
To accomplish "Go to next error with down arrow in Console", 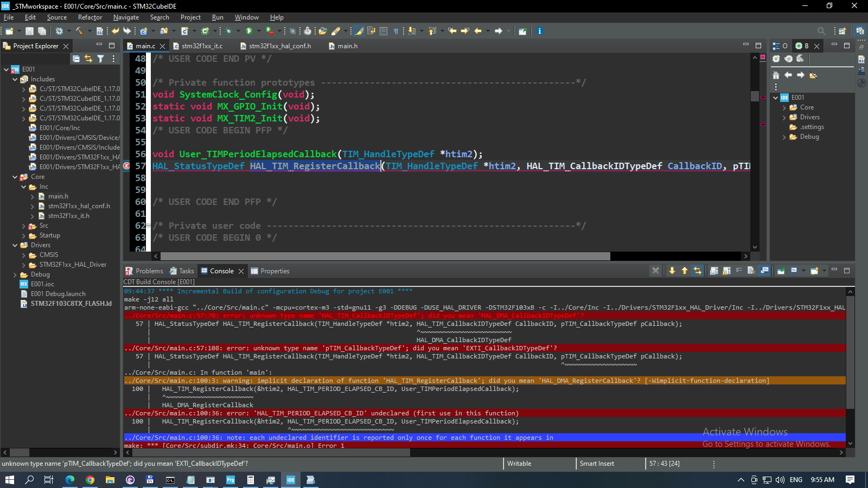I will [x=672, y=271].
